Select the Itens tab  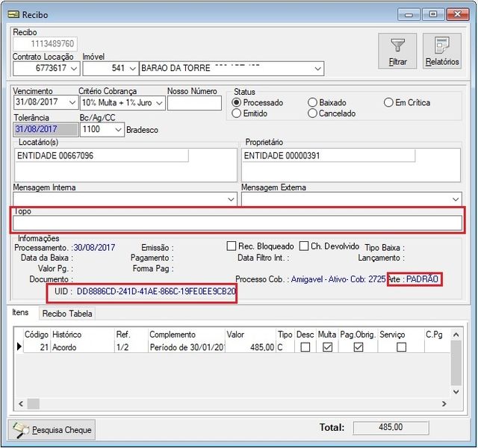[20, 313]
